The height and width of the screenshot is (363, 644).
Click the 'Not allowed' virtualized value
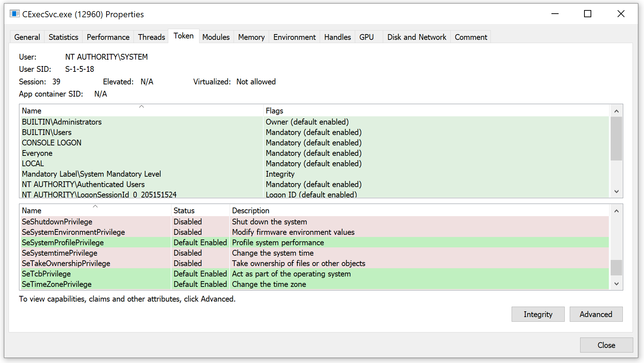click(256, 82)
